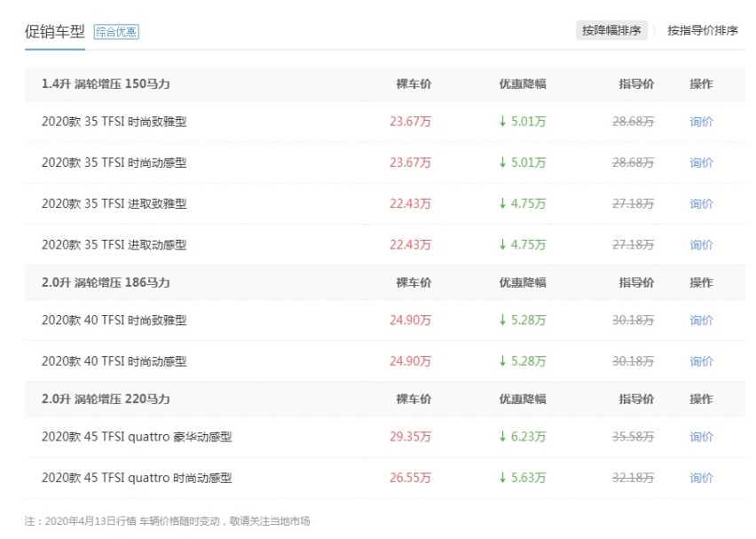This screenshot has height=539, width=756.
Task: Click the 2.0升 涡轮增压 186马力 group header
Action: [106, 282]
